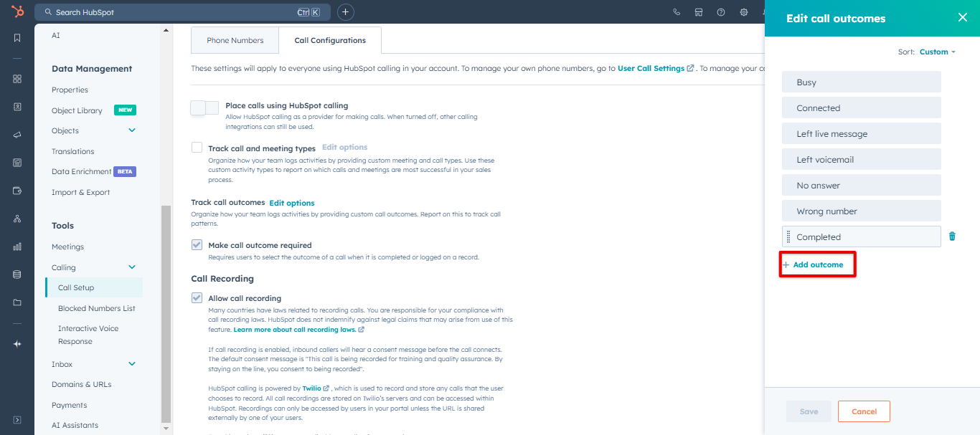Click the Search HubSpot field

pyautogui.click(x=182, y=12)
